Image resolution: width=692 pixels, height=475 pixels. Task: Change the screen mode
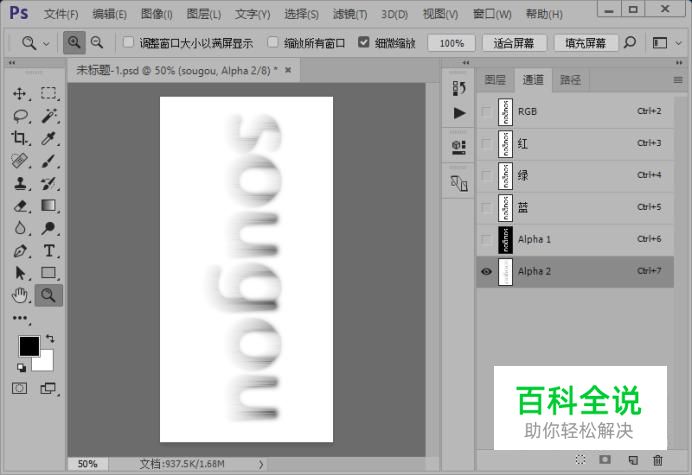pyautogui.click(x=49, y=388)
